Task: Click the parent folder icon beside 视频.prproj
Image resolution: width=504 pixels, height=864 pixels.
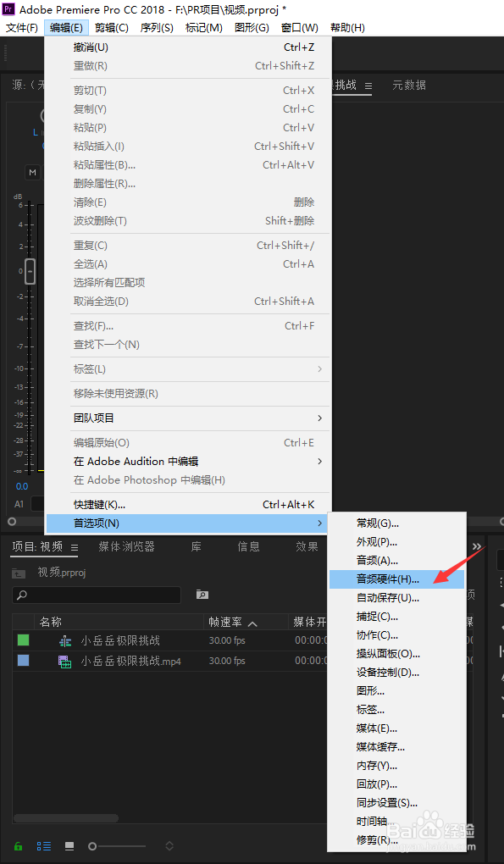Action: [x=19, y=573]
